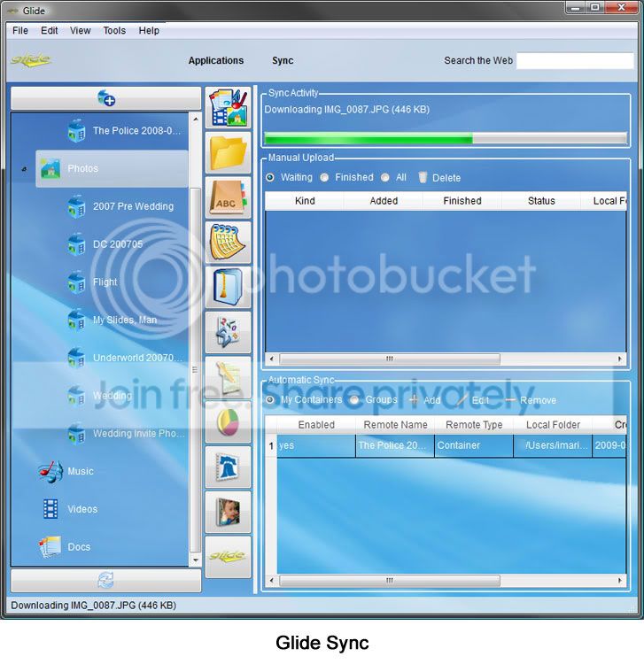Screen dimensions: 644x664
Task: Open the liberty bell stamp icon
Action: click(x=229, y=467)
